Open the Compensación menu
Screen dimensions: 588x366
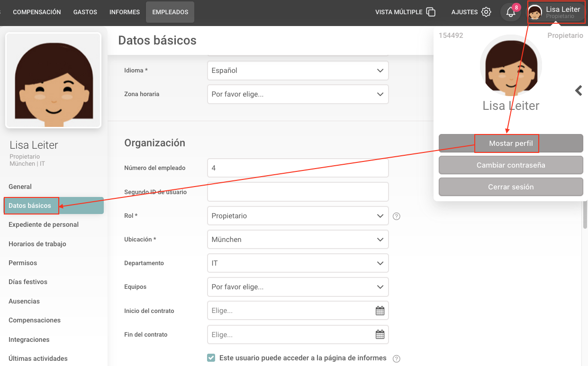click(x=37, y=12)
